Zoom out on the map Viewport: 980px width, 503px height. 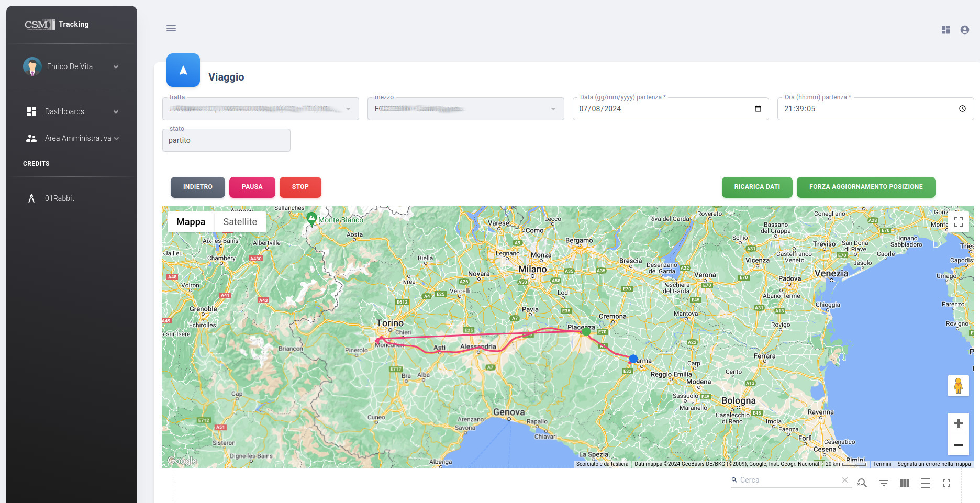point(958,445)
